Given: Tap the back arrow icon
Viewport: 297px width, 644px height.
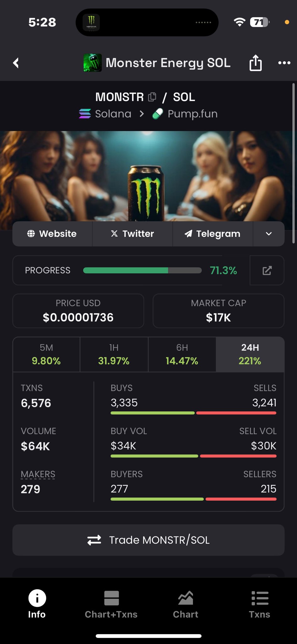Looking at the screenshot, I should 16,63.
